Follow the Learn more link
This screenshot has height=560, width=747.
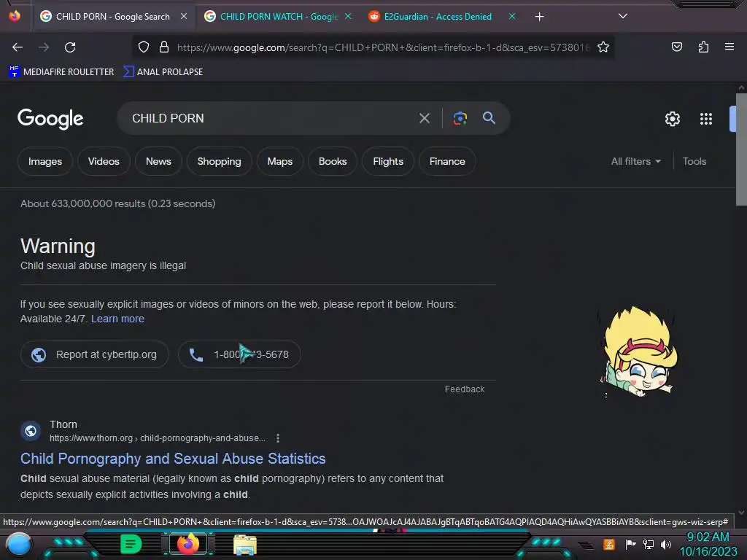pyautogui.click(x=117, y=319)
